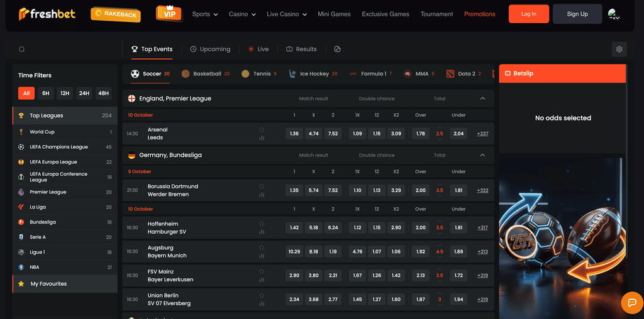Screen dimensions: 644x319
Task: Open the Promotions menu item
Action: point(479,14)
